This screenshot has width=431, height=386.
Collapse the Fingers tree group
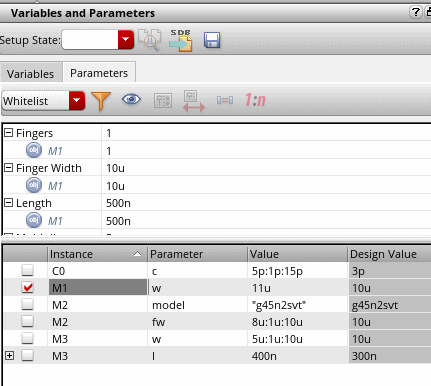8,133
